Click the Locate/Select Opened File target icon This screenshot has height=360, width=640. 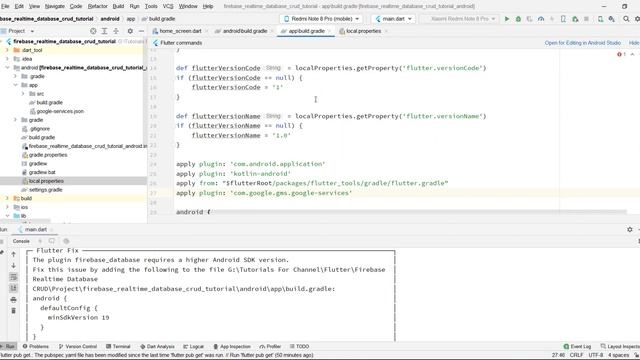pyautogui.click(x=93, y=31)
